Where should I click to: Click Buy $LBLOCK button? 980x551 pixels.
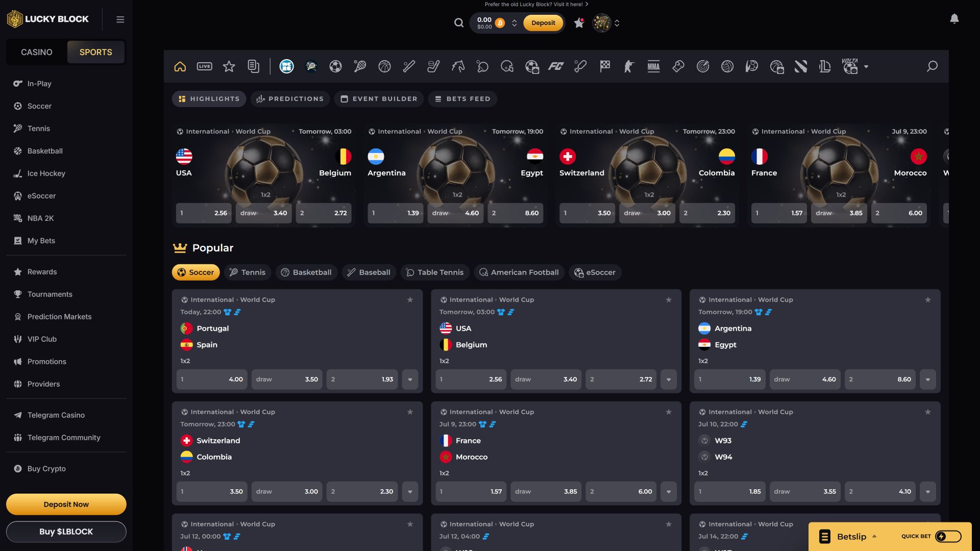click(x=66, y=532)
